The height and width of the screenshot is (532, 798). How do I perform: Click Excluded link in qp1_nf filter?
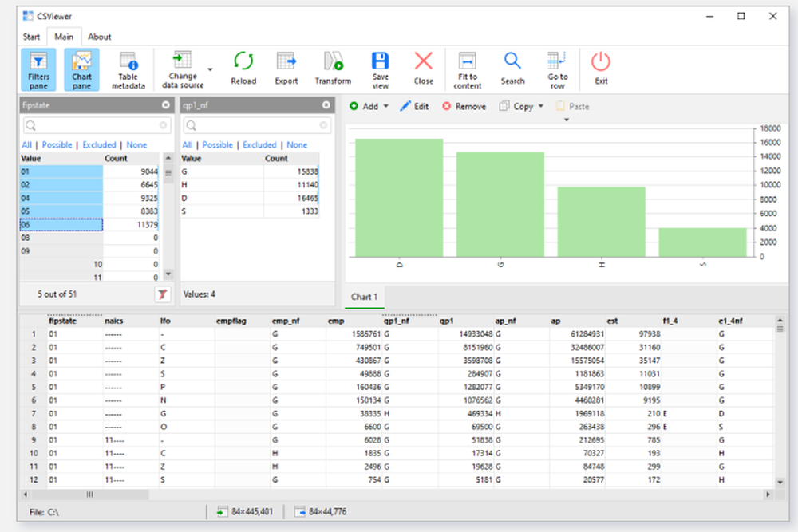point(259,145)
